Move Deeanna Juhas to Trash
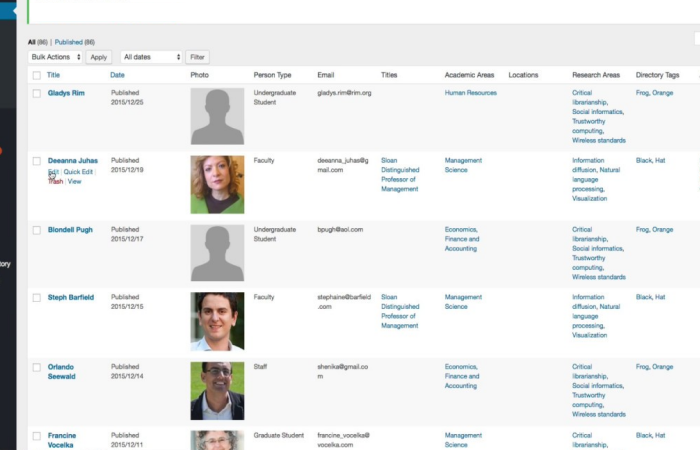This screenshot has height=450, width=700. [55, 182]
